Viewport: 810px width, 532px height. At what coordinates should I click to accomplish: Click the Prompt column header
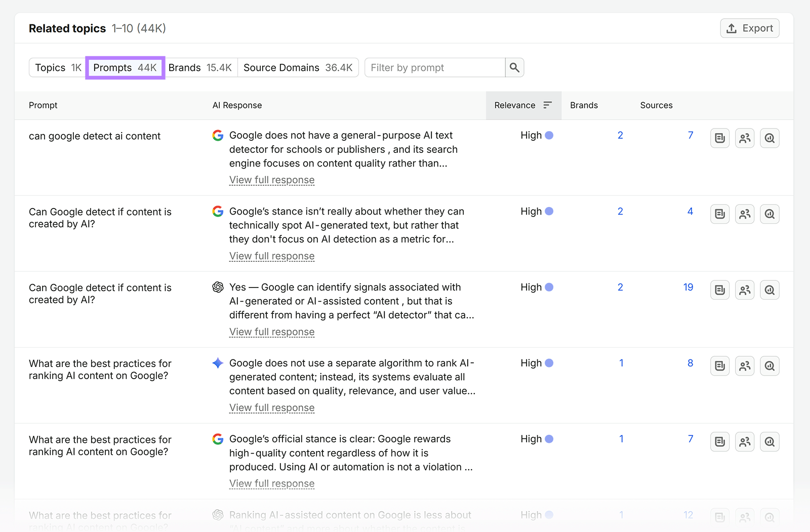43,105
